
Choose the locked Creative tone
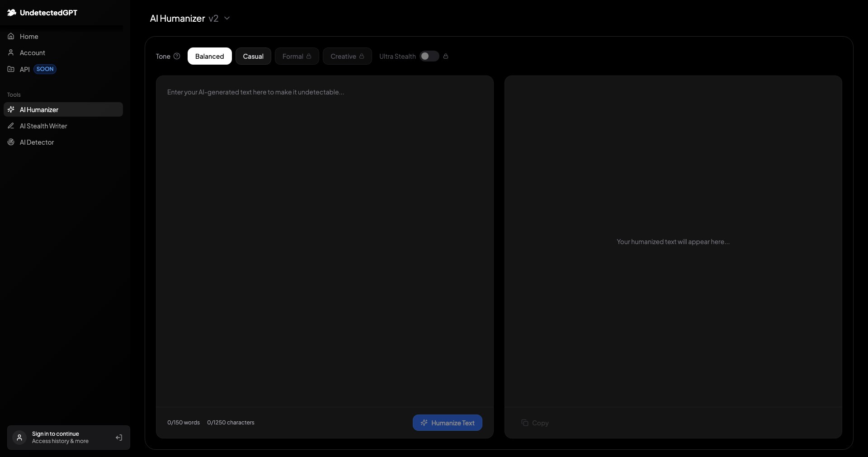click(347, 56)
